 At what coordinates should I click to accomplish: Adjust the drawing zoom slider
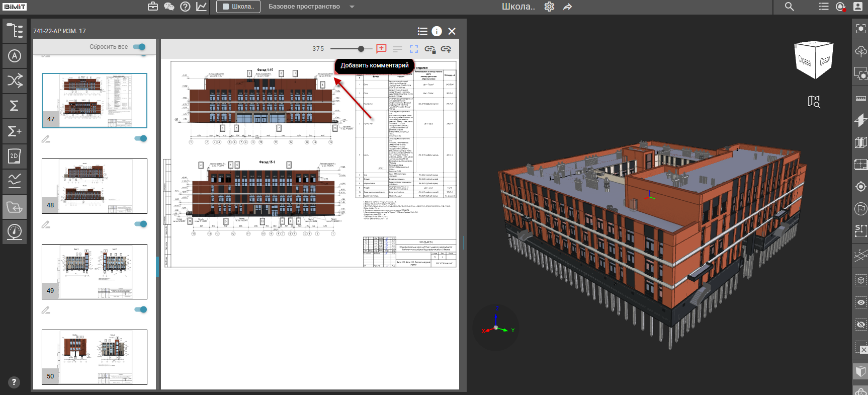pyautogui.click(x=361, y=49)
